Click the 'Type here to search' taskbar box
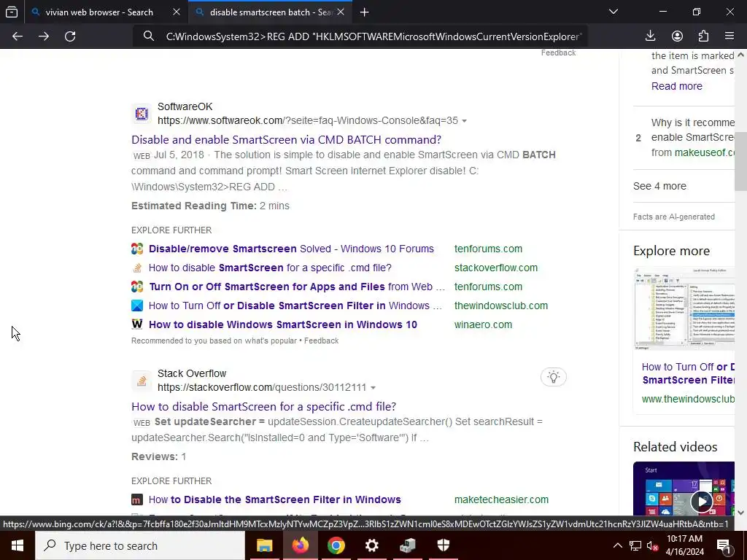This screenshot has height=560, width=747. [140, 545]
